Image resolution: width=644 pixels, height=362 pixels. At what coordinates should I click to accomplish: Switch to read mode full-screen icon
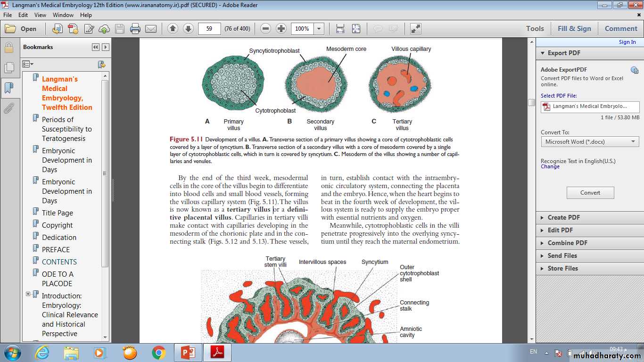point(415,29)
